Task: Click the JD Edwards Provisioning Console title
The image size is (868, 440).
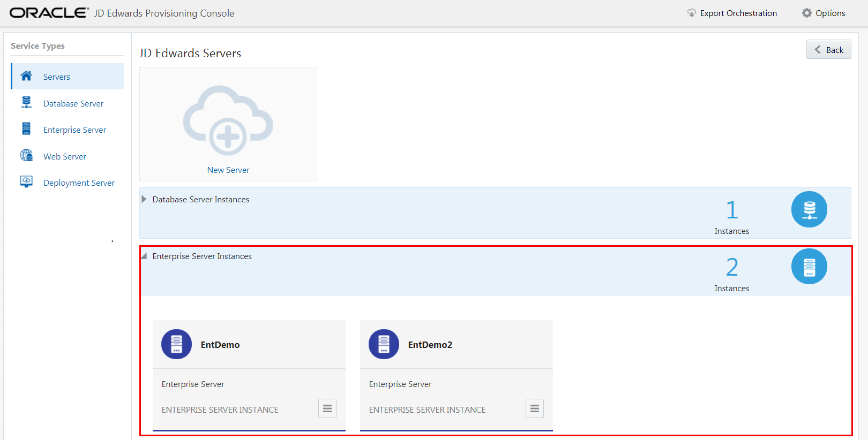Action: coord(164,13)
